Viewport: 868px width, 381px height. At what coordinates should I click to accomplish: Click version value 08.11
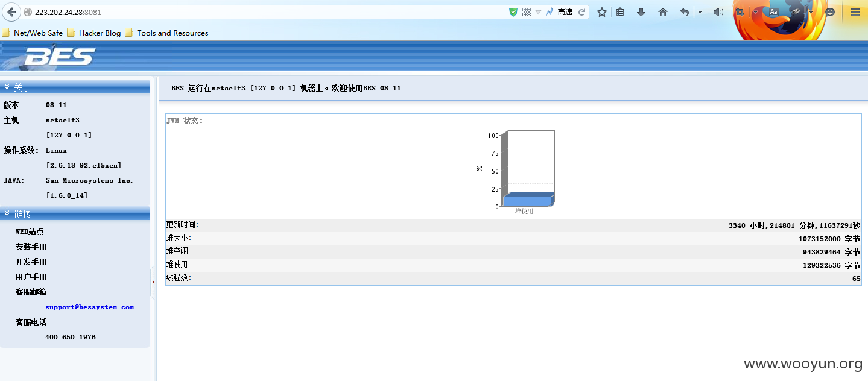[56, 105]
